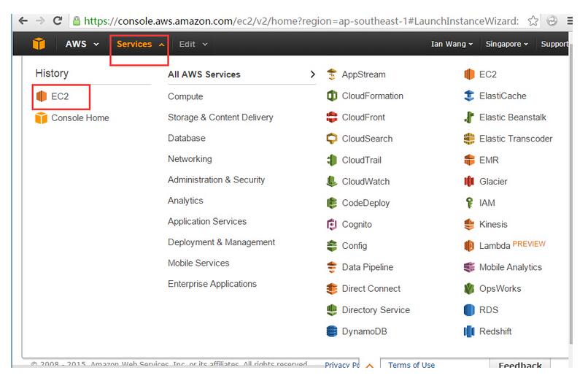
Task: Click the ElastiCache service icon
Action: pos(469,96)
